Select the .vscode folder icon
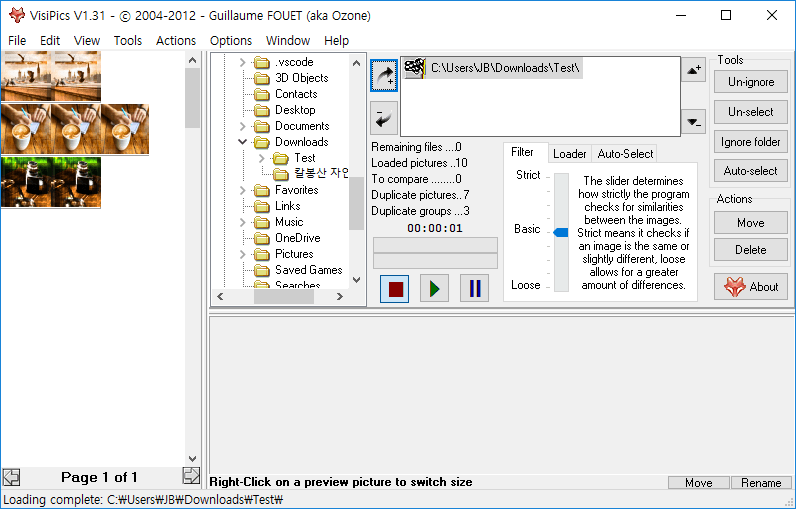 261,62
